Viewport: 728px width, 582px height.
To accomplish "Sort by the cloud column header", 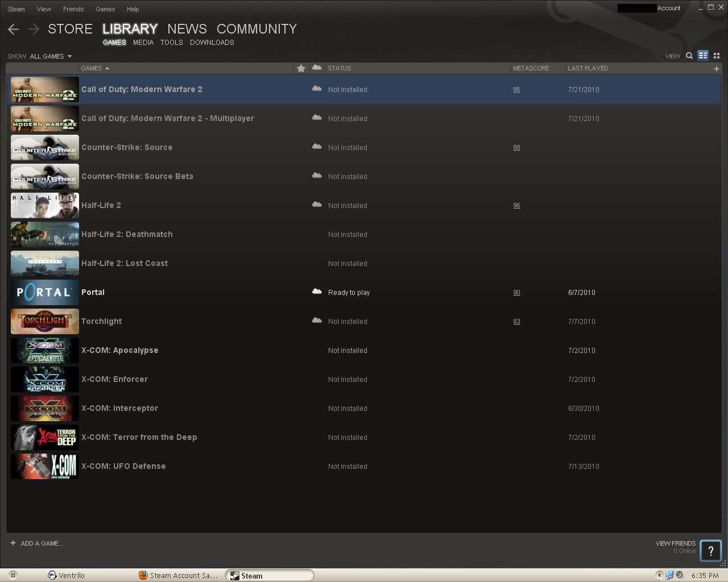I will click(317, 68).
